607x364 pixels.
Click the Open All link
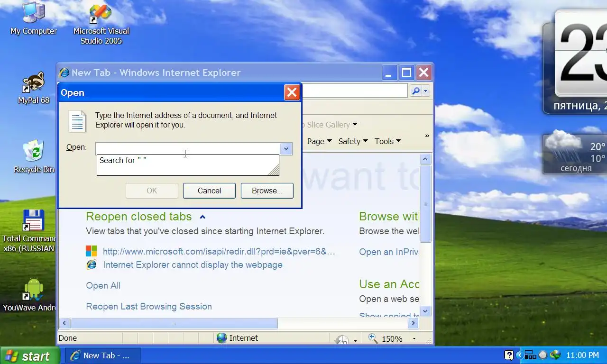coord(103,285)
